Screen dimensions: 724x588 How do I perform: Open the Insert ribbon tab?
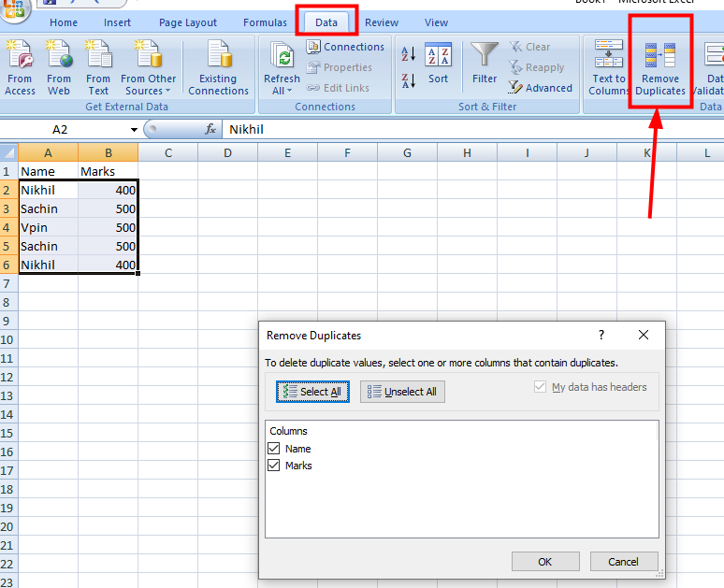(x=117, y=22)
